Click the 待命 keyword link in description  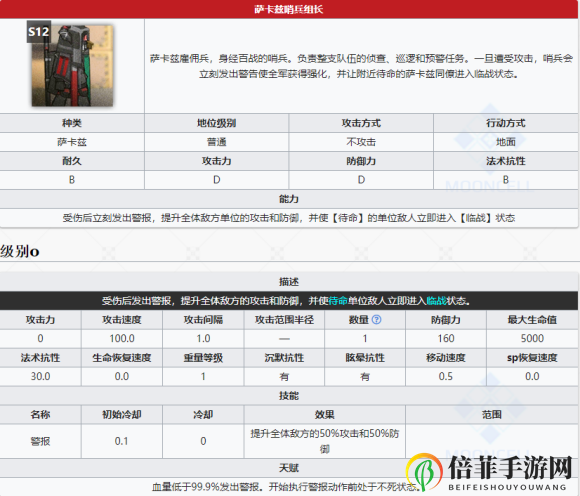[338, 301]
